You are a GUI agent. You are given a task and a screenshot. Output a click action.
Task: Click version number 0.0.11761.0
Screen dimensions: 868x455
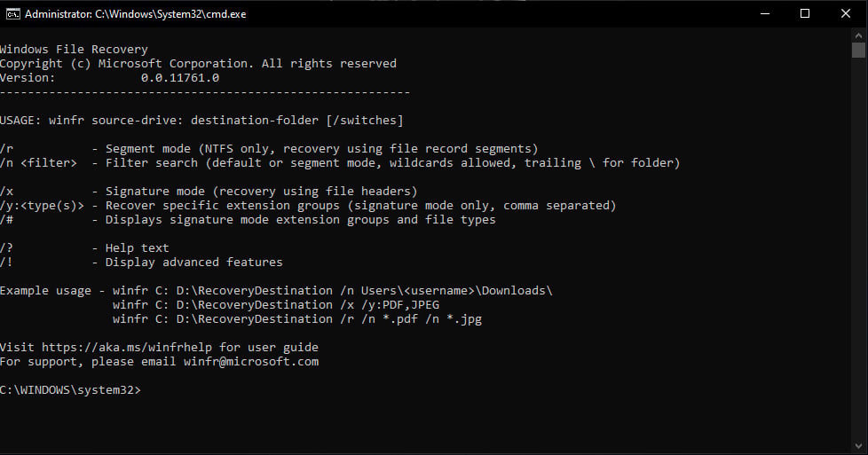[180, 78]
